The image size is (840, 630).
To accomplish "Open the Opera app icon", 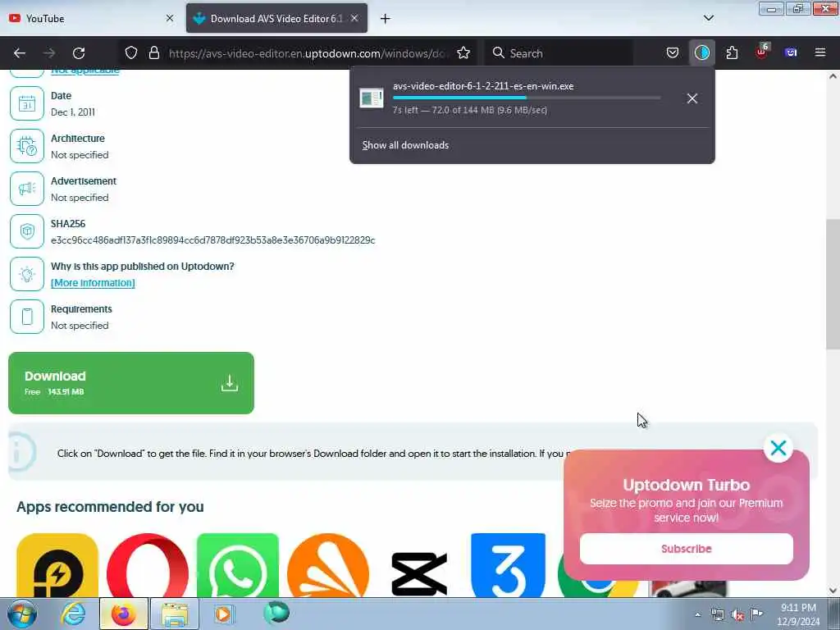I will (x=148, y=565).
